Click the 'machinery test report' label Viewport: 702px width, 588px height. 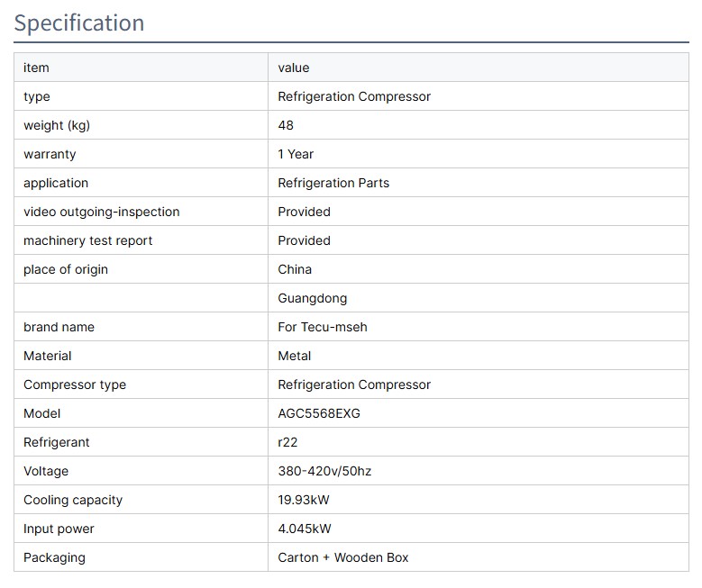(x=87, y=240)
